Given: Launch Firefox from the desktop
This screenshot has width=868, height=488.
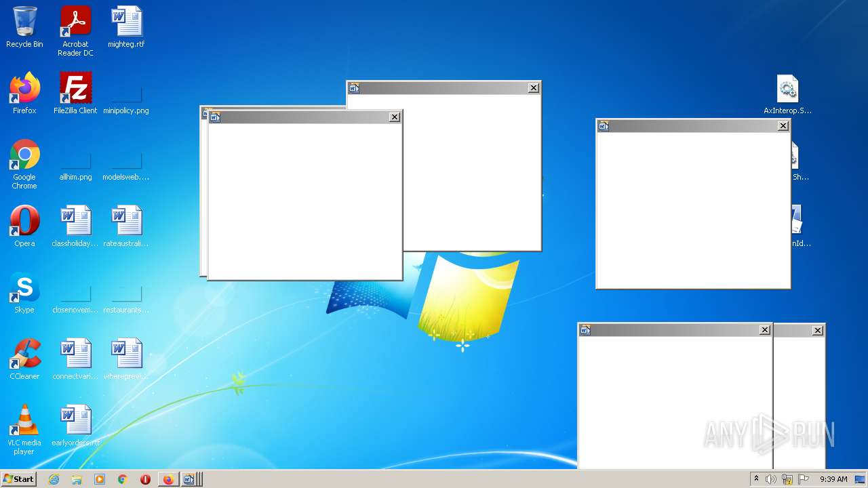Looking at the screenshot, I should [24, 94].
